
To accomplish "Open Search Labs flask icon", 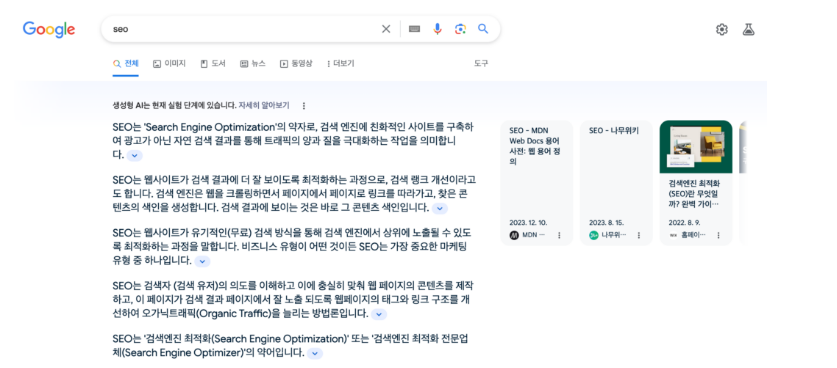I will point(748,29).
